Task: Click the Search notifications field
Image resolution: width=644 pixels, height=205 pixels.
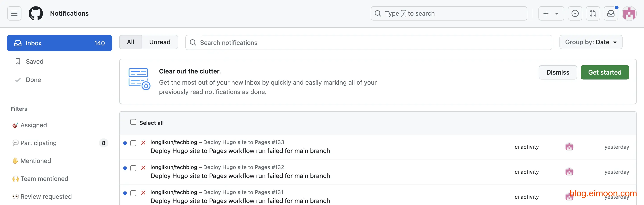Action: pyautogui.click(x=369, y=43)
